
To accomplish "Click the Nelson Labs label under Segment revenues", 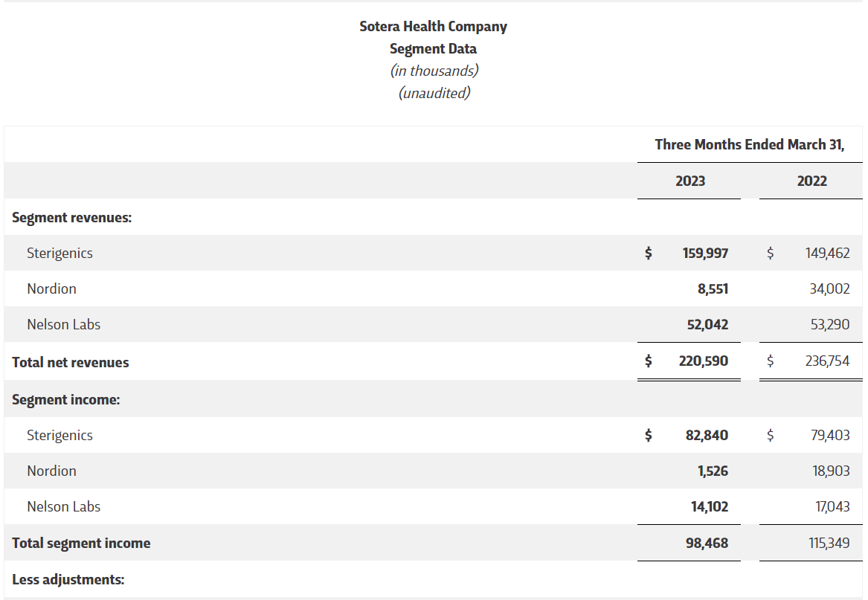I will click(64, 324).
